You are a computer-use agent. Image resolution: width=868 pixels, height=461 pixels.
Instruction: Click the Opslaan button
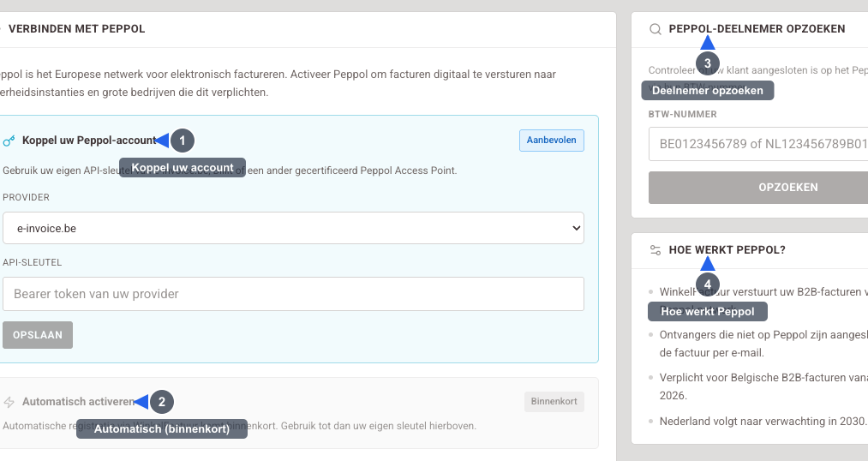38,335
